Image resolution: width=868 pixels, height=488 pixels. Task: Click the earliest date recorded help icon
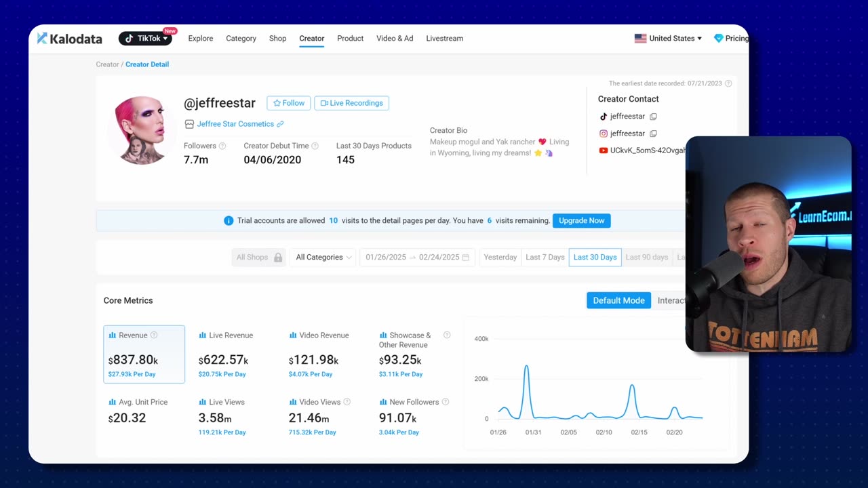click(x=728, y=83)
